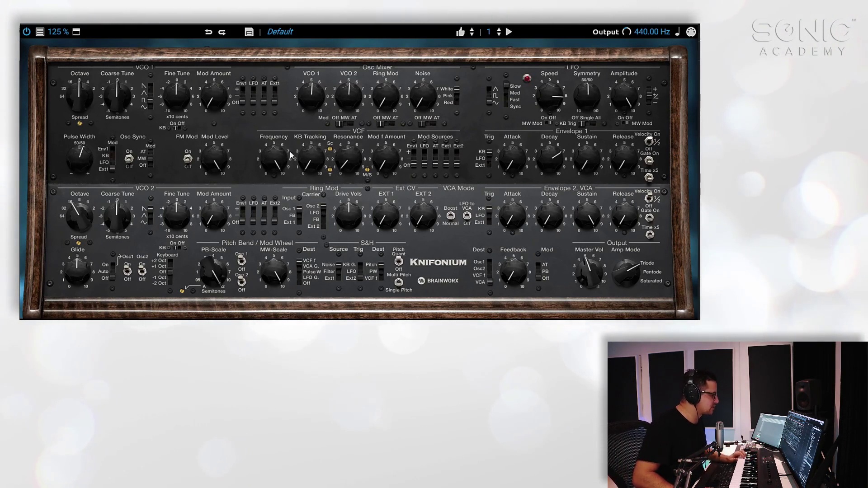Screen dimensions: 868x488
Task: Click the Ring Mod Input selector
Action: 299,216
